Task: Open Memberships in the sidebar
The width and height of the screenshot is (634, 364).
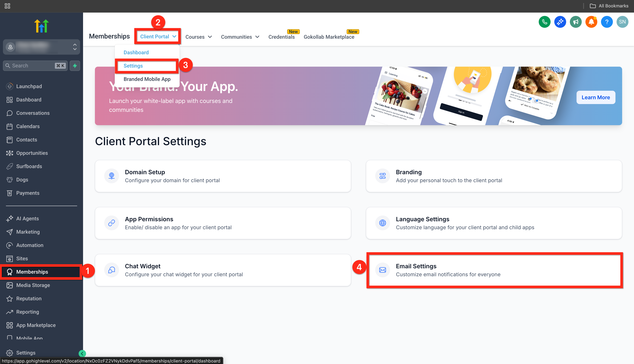Action: pyautogui.click(x=41, y=272)
